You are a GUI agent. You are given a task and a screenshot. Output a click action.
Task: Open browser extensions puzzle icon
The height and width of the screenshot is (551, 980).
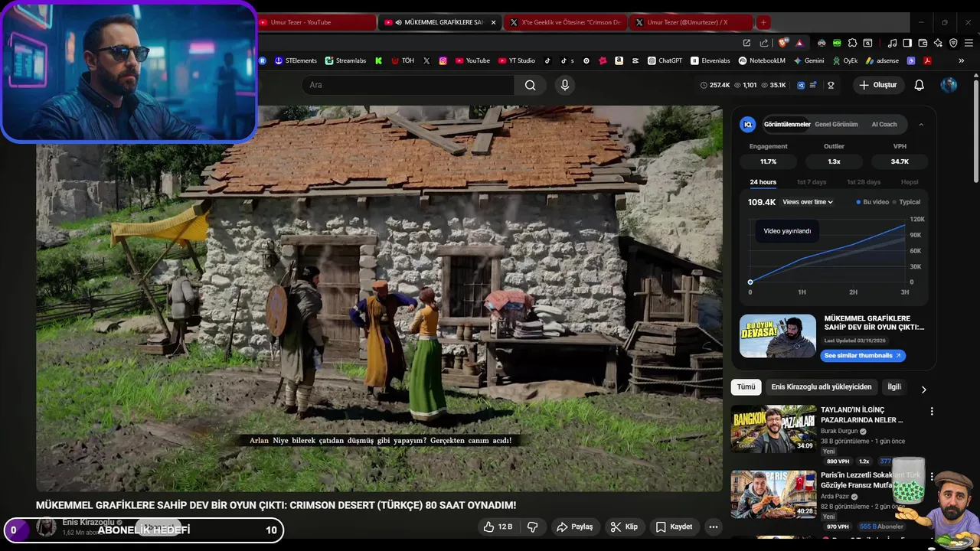pyautogui.click(x=852, y=43)
